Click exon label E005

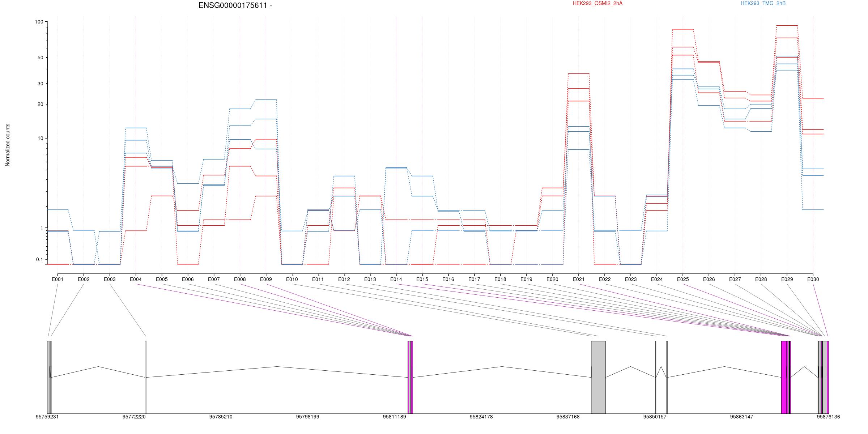(x=162, y=279)
